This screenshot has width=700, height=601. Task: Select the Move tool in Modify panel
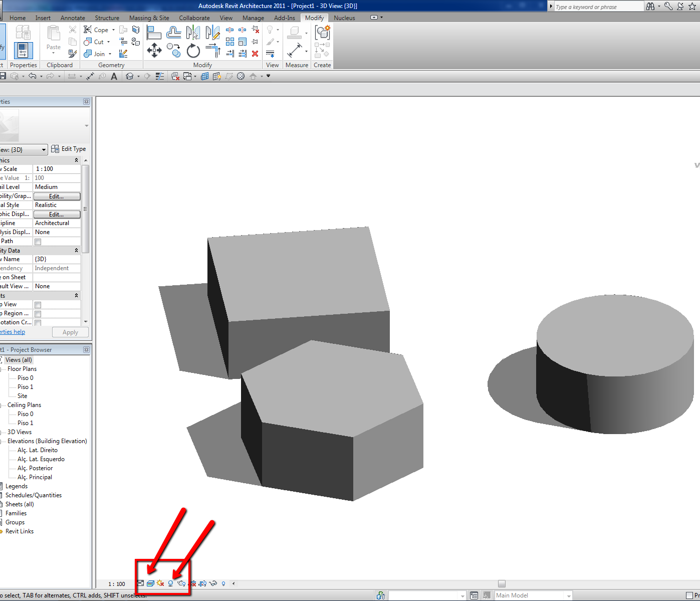154,50
